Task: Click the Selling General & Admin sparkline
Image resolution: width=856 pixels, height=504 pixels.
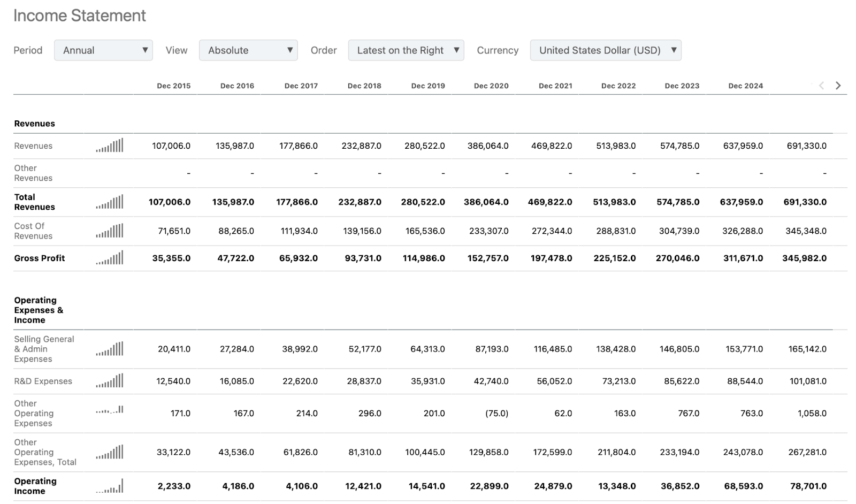Action: tap(110, 348)
